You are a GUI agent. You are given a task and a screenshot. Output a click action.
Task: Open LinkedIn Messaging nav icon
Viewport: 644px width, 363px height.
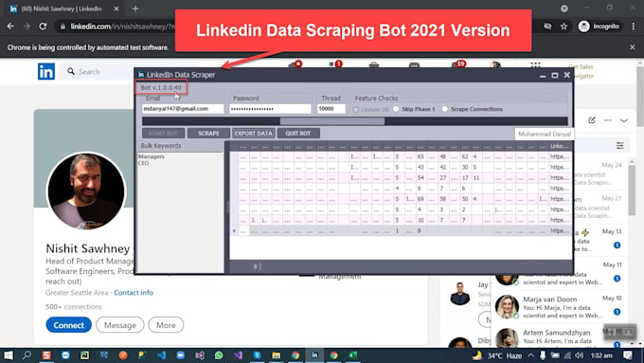tap(414, 65)
